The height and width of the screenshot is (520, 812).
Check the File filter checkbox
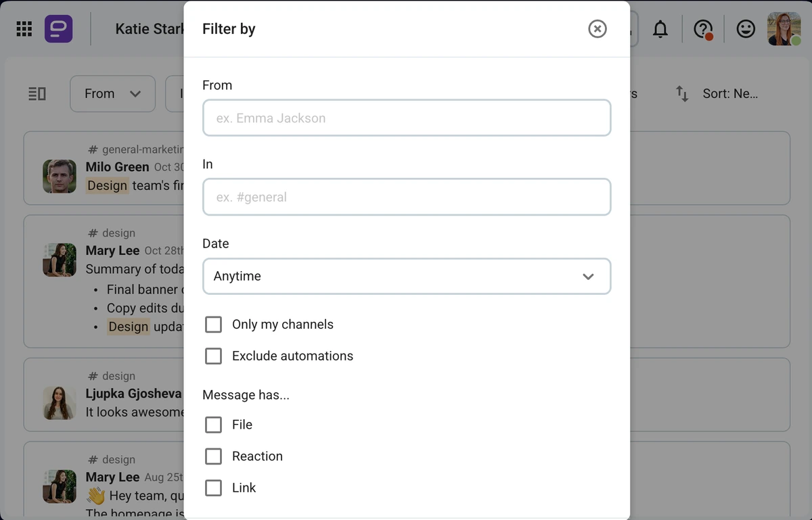pyautogui.click(x=213, y=425)
